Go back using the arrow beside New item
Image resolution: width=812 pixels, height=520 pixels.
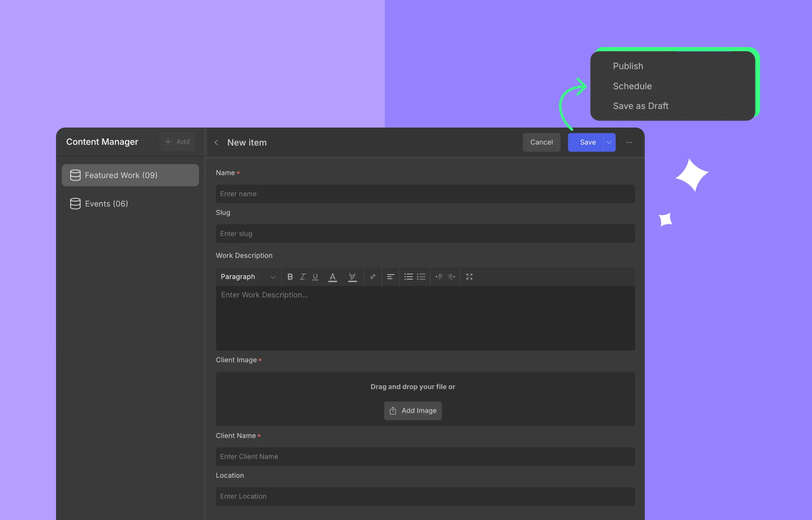point(216,143)
